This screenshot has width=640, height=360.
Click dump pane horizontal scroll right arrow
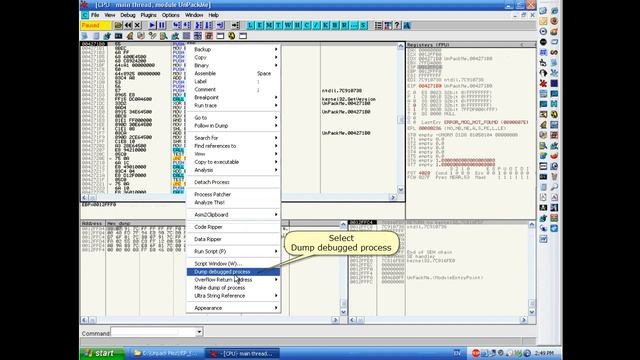(336, 320)
